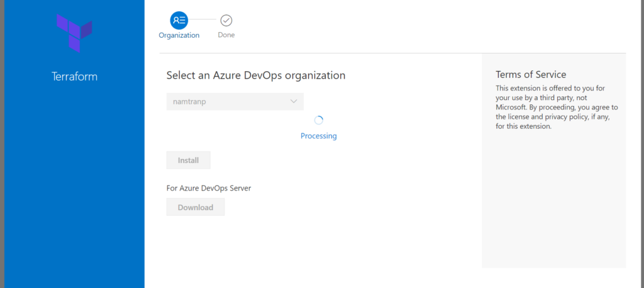Click the gray Terms of Service panel background
Screen dimensions: 644x288
click(x=553, y=201)
